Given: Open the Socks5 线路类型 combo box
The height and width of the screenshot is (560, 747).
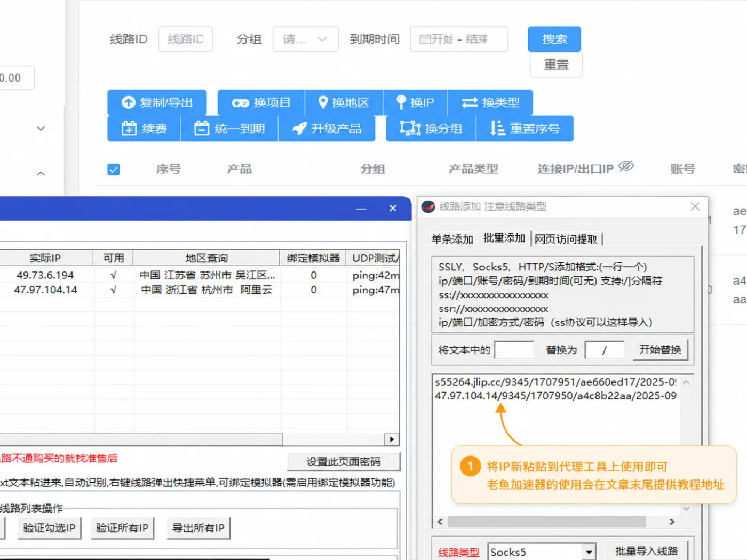Looking at the screenshot, I should (x=542, y=552).
